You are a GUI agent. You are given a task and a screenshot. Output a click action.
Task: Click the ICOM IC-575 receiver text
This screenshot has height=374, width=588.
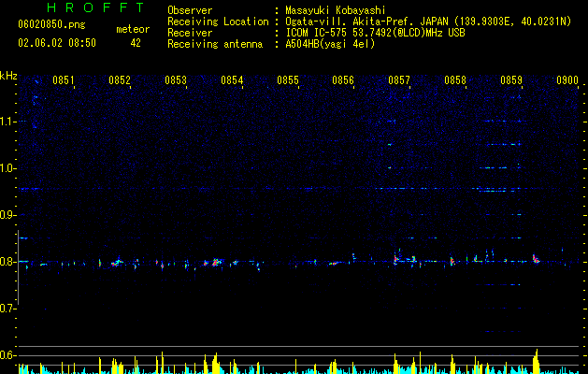click(375, 33)
